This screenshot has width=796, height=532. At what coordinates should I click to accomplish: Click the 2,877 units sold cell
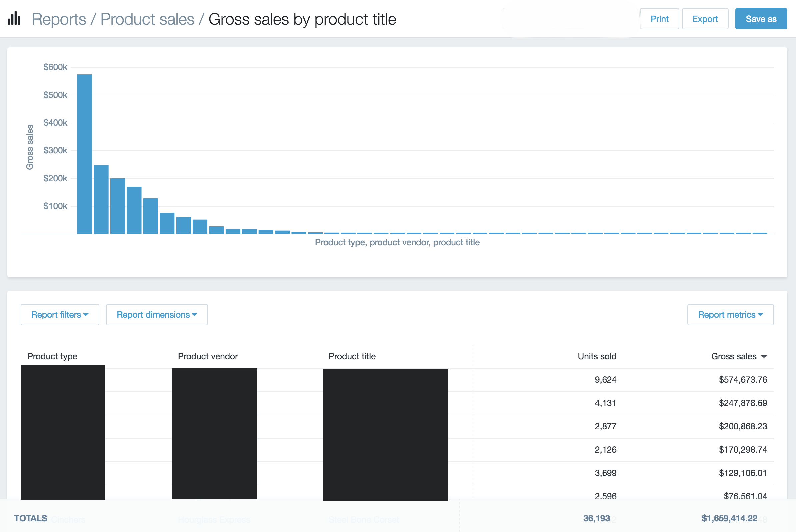tap(605, 426)
